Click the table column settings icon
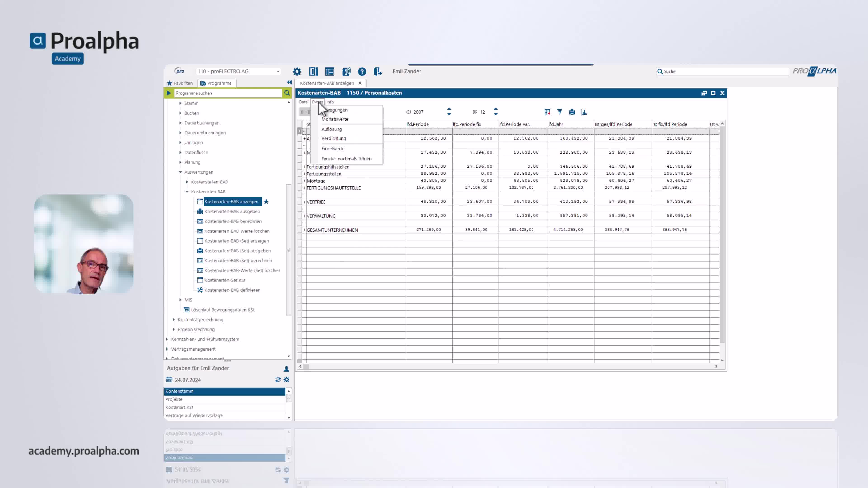This screenshot has height=488, width=868. [x=547, y=112]
